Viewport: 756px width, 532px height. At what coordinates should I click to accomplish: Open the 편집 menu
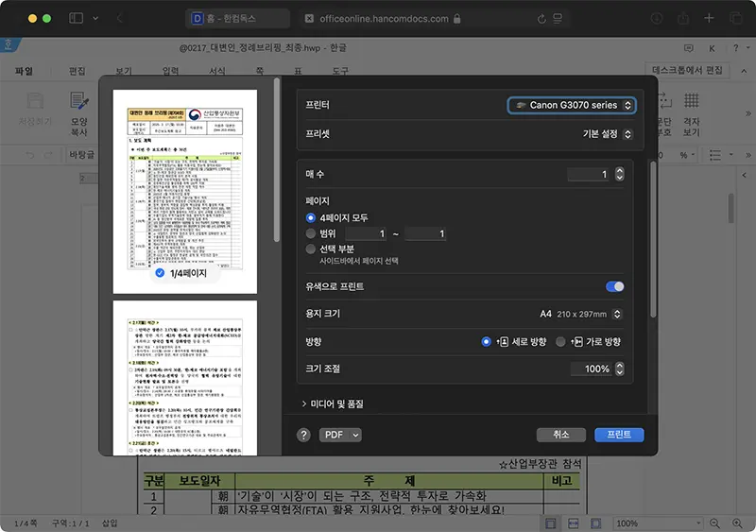tap(77, 71)
